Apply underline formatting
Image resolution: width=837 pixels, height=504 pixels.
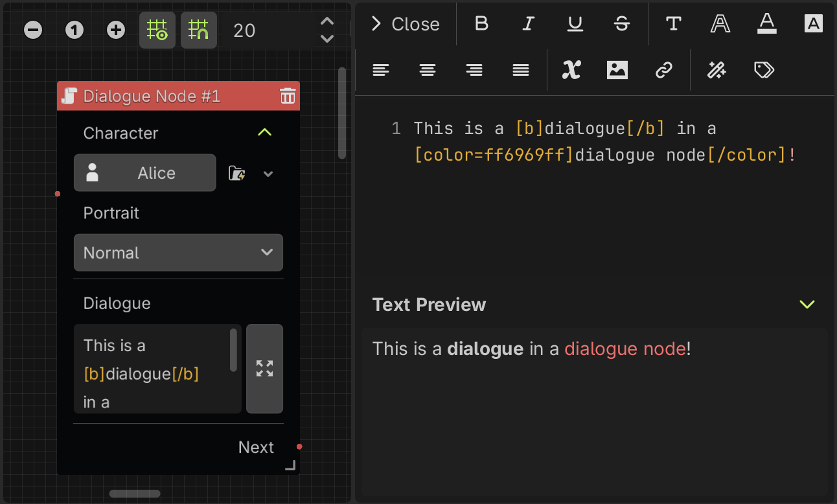pos(575,24)
